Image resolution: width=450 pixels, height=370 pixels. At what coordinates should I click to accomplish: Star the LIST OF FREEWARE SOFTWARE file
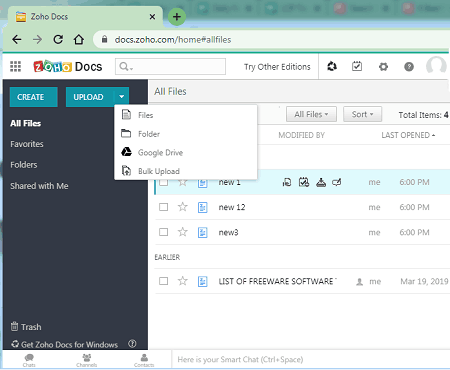(x=183, y=281)
